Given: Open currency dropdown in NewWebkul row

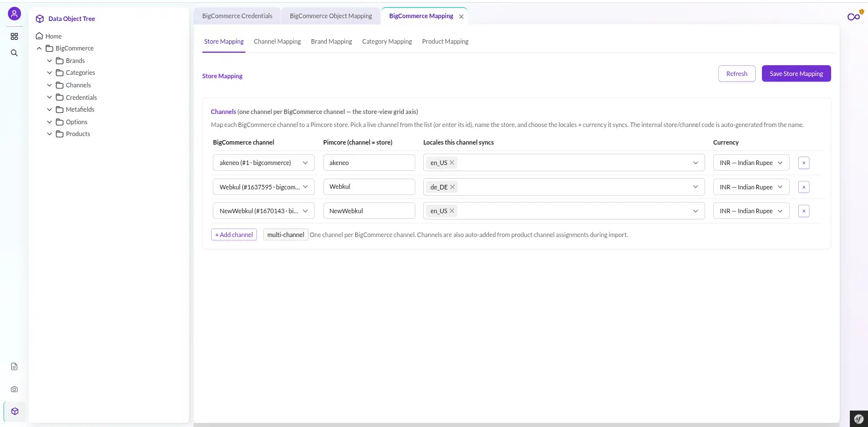Looking at the screenshot, I should (x=751, y=211).
